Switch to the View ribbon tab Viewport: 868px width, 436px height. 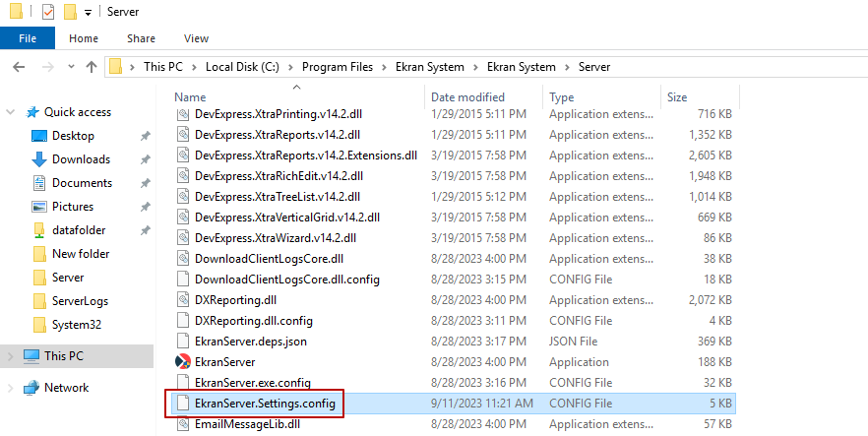point(196,38)
